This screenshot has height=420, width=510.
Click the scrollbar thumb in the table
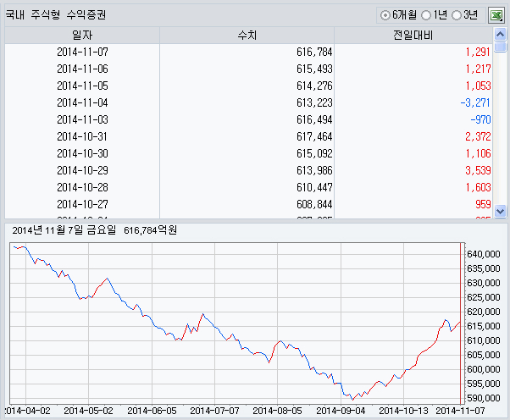(500, 47)
